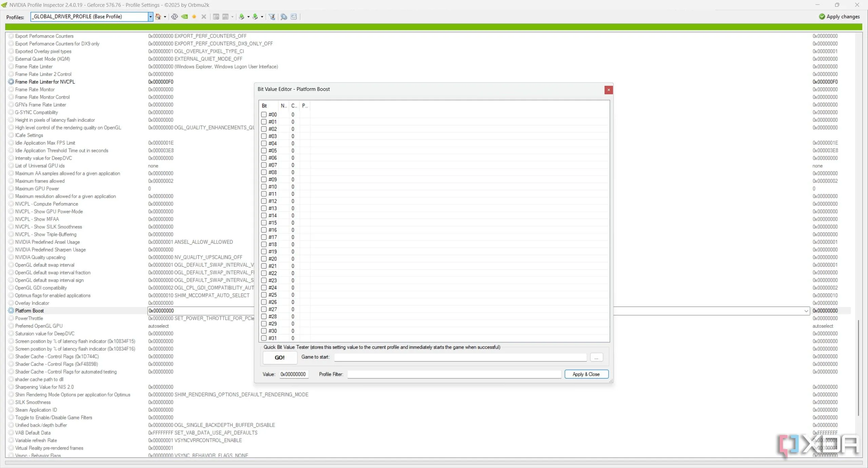Click the 0x000000F0 value for Frame Rate Limiter NVCPL

tap(161, 82)
